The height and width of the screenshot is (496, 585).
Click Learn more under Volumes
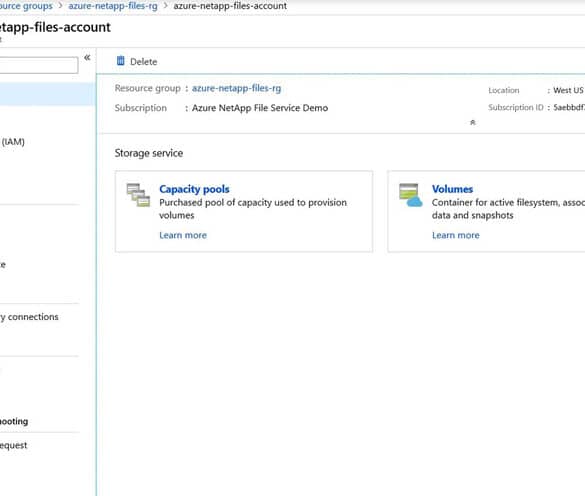click(x=456, y=235)
